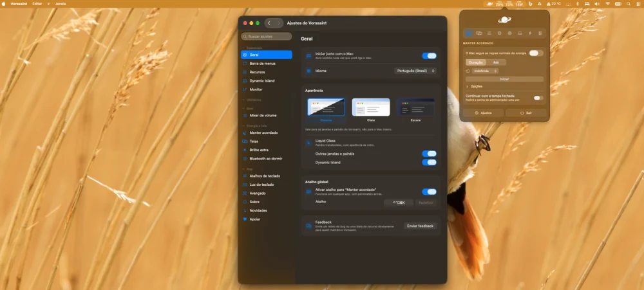Open Atalhos de teclado in the sidebar

(267, 176)
